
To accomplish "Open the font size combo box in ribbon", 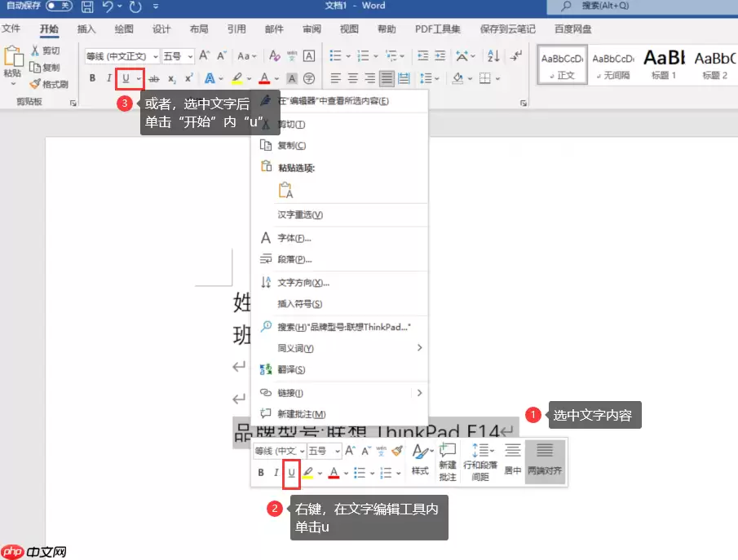I will coord(178,56).
